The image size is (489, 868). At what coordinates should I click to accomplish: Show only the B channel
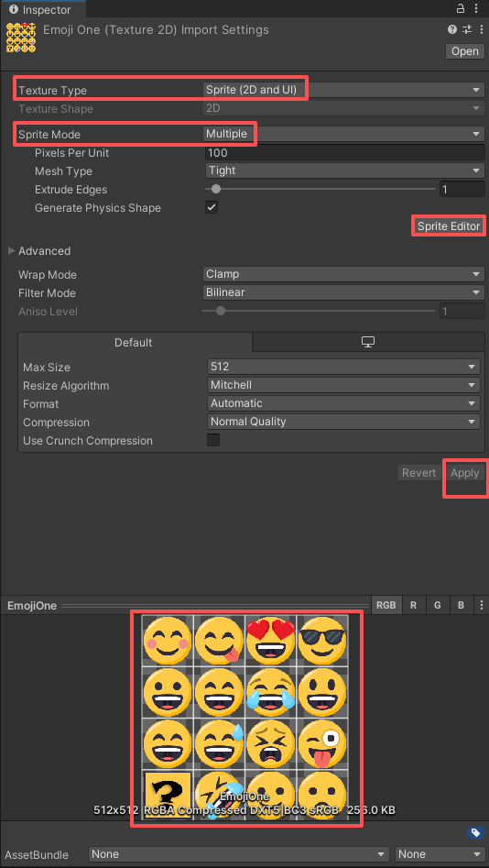pos(461,606)
